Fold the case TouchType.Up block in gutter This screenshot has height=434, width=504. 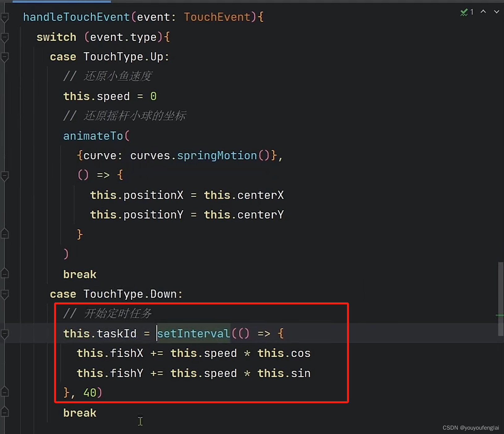(x=5, y=57)
